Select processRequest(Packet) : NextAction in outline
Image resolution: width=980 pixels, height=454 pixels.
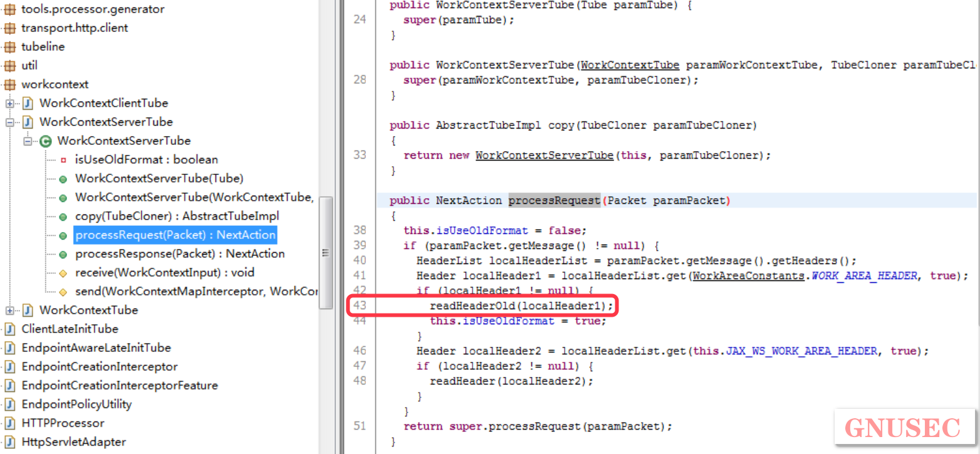pos(175,235)
